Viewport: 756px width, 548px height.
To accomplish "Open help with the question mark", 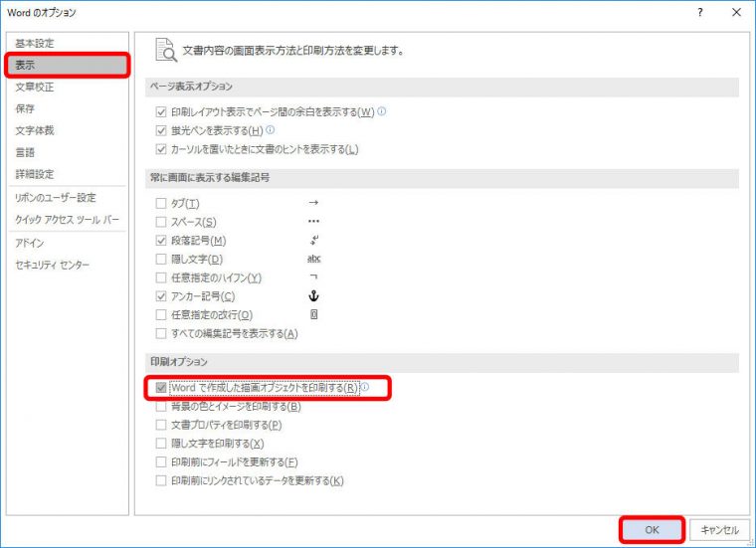I will (x=700, y=13).
